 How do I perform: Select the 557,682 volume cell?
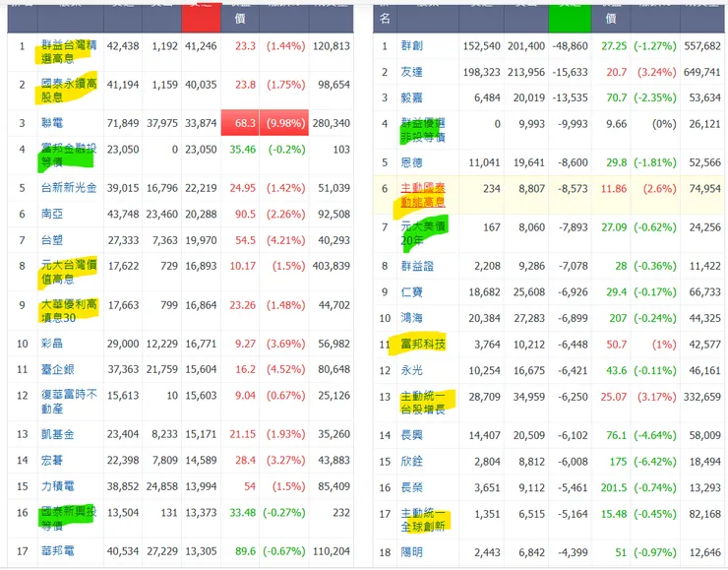click(x=701, y=46)
